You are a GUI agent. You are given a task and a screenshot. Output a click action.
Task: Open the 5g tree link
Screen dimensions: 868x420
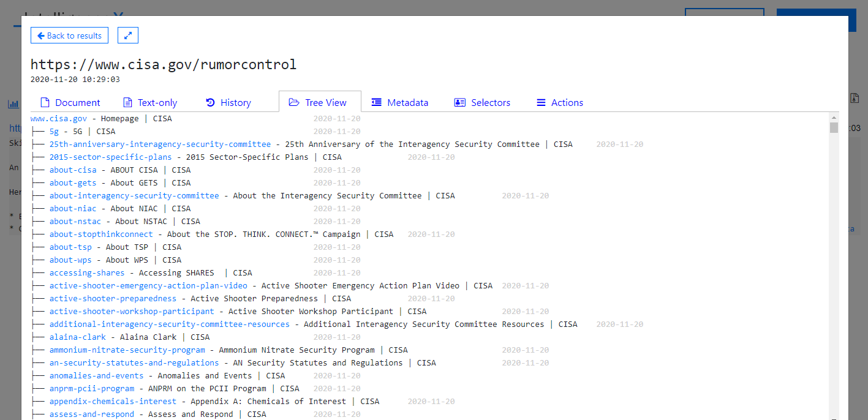coord(55,132)
